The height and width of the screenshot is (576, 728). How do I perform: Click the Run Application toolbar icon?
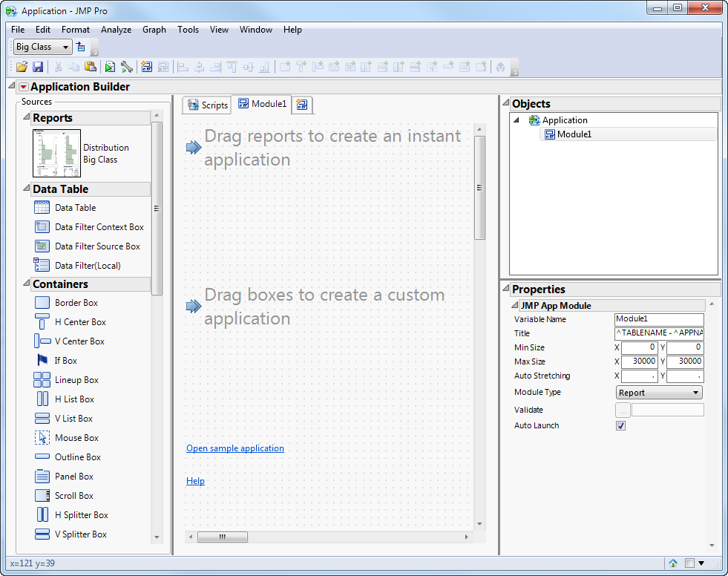pos(110,67)
